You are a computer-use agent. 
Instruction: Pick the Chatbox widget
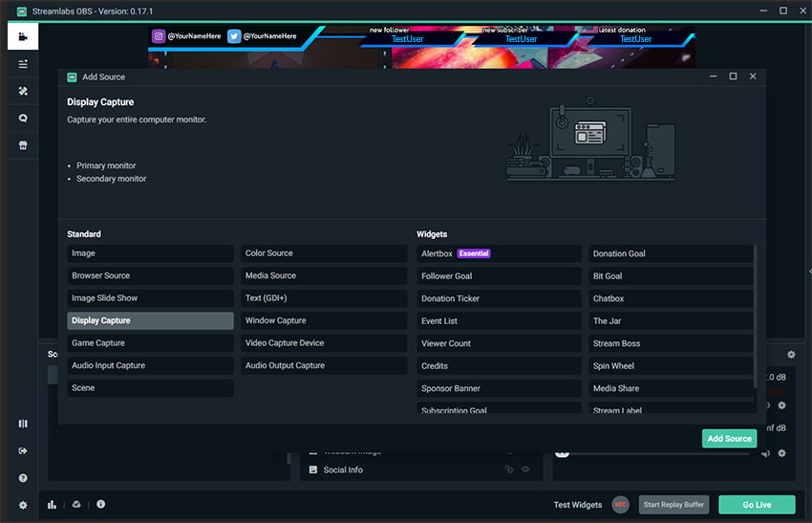[x=671, y=298]
